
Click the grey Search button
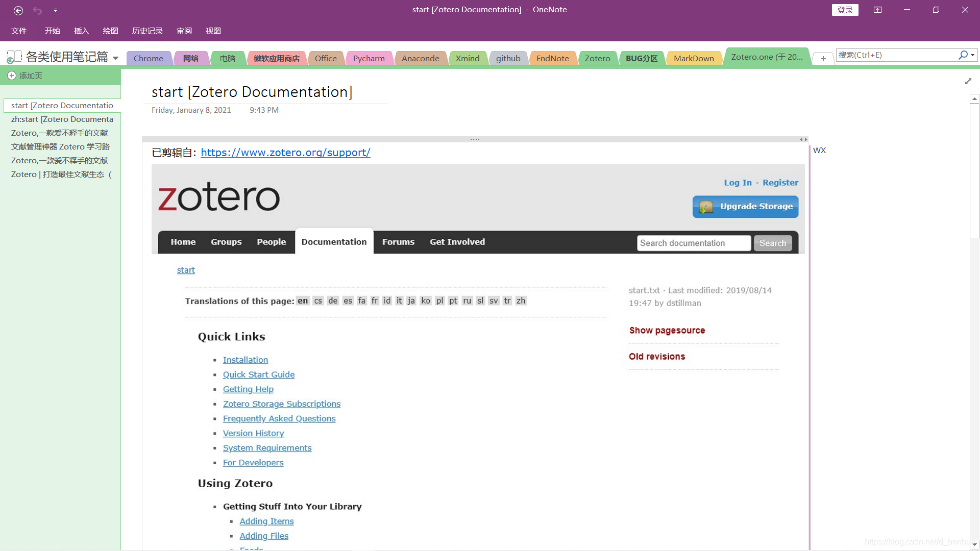tap(773, 243)
